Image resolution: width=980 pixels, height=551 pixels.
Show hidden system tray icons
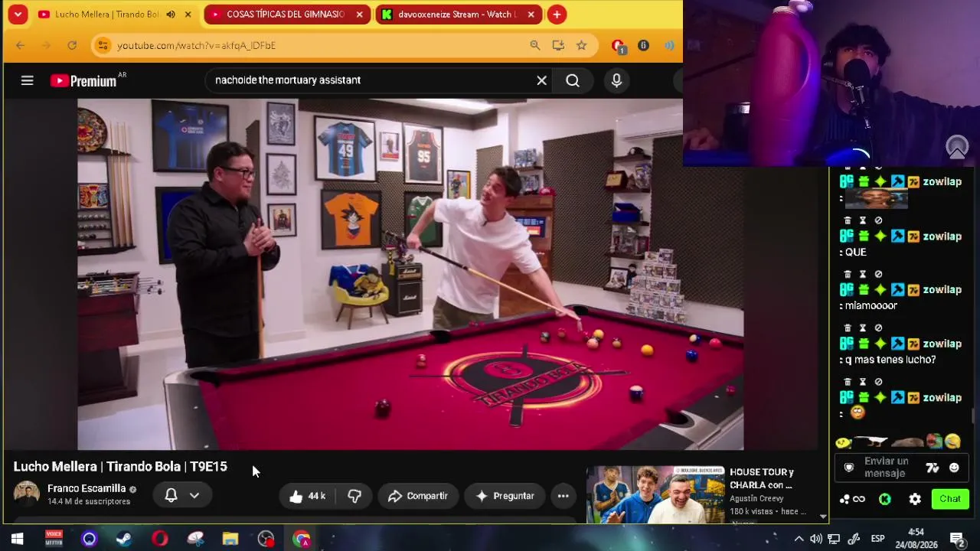click(x=799, y=539)
